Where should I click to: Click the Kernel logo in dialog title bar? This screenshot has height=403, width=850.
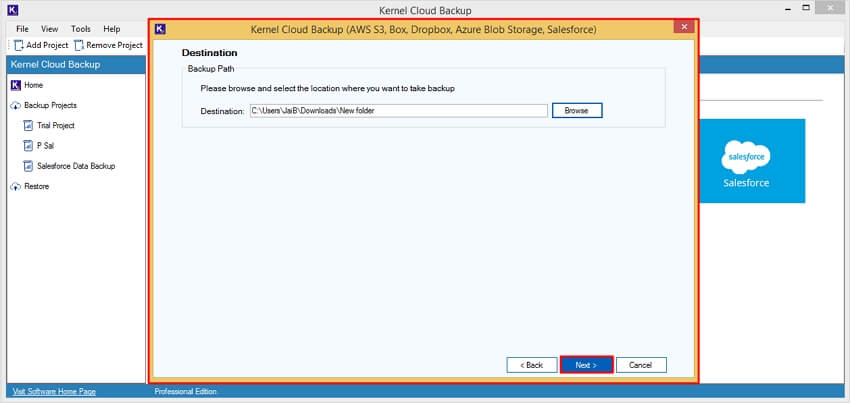(x=160, y=29)
